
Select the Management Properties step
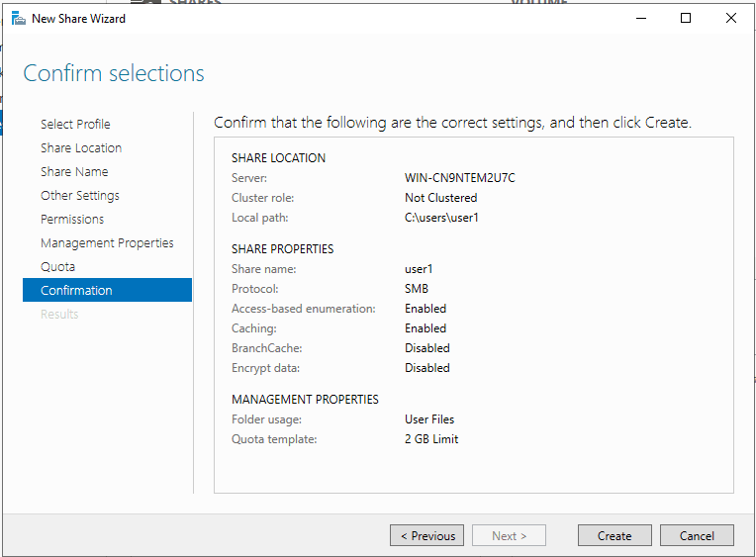[107, 242]
